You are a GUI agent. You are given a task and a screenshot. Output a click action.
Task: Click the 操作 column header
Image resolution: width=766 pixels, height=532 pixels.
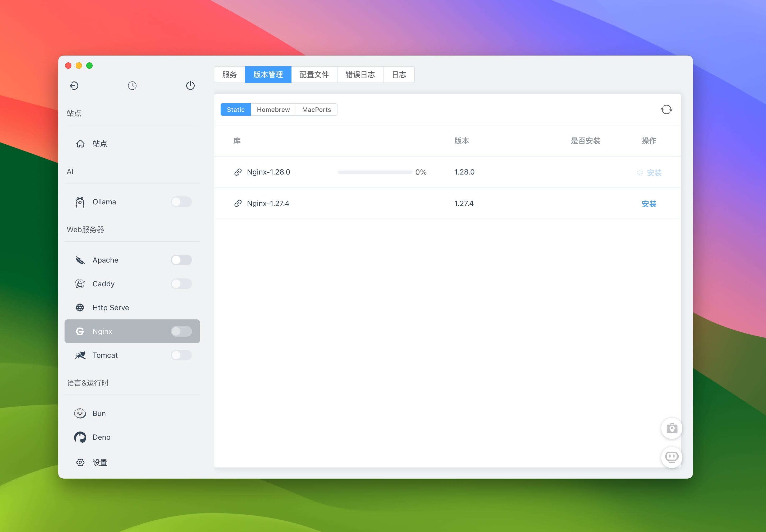(x=649, y=141)
